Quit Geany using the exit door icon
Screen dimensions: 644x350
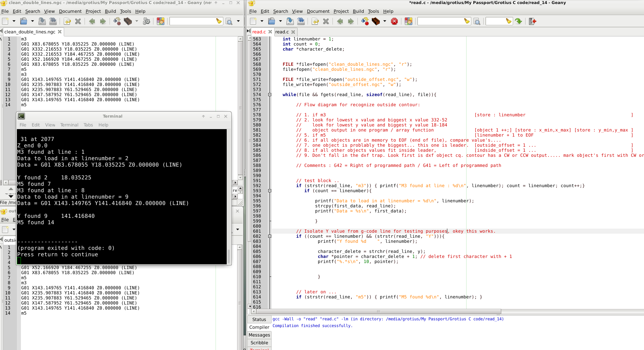pos(533,21)
